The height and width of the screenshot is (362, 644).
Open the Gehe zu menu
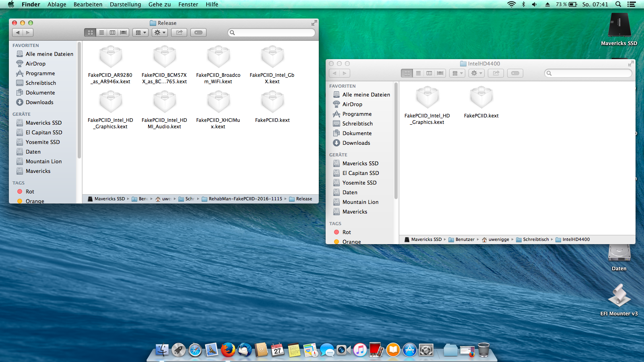point(159,4)
